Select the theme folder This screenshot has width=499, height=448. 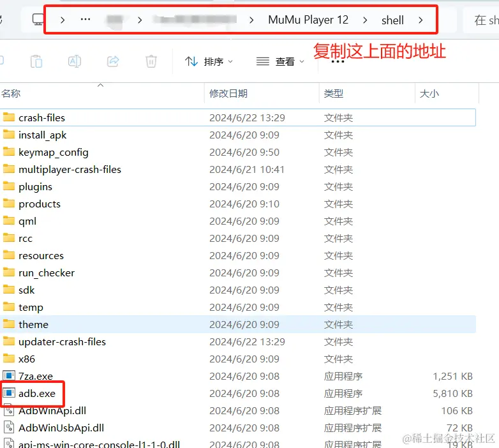pos(238,324)
